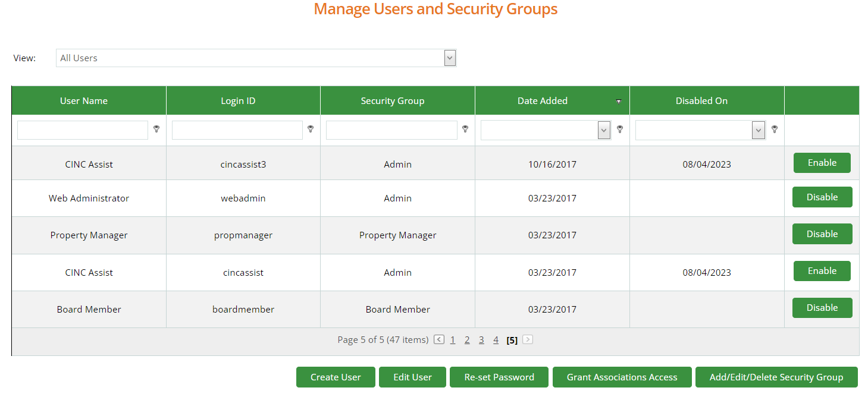Go to page 2 of results

click(x=467, y=340)
